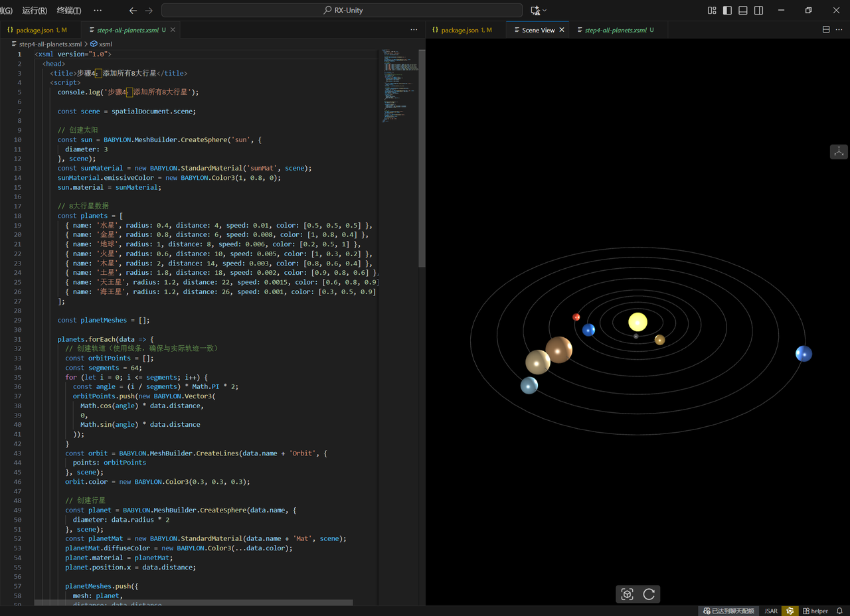Viewport: 850px width, 616px height.
Task: Click the helper status bar item
Action: tap(815, 611)
